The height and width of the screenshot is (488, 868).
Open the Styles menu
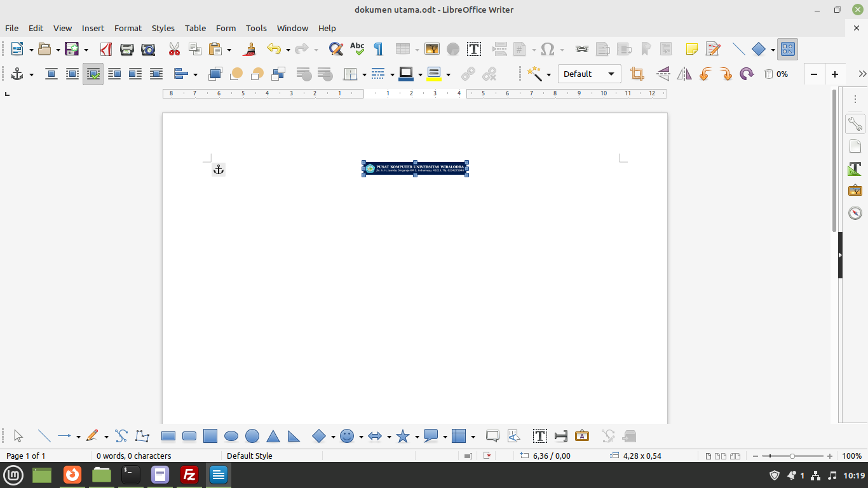coord(163,28)
